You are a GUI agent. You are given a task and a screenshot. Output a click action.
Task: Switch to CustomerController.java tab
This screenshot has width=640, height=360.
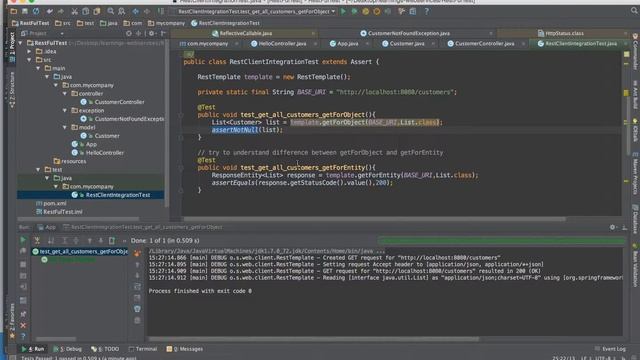coord(484,43)
